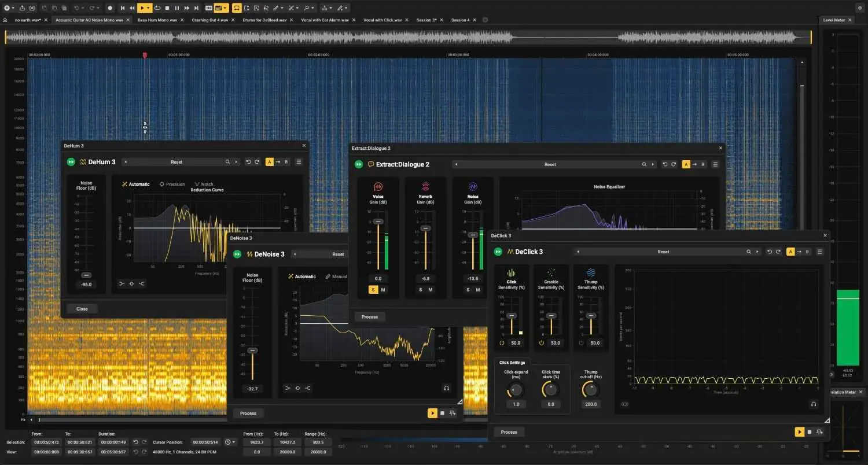Mute the Reverb channel in Extract:Dialogue 2
868x465 pixels.
tap(431, 290)
